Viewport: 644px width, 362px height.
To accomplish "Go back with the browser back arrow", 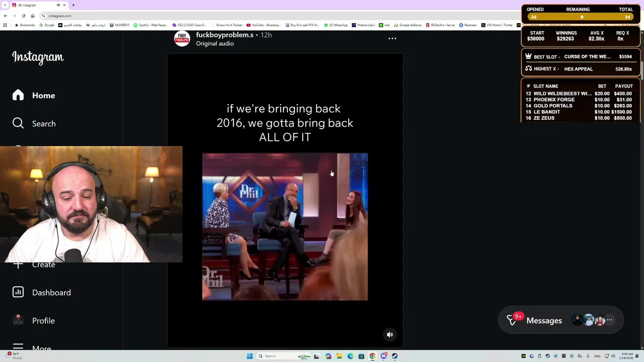I will coord(6,16).
